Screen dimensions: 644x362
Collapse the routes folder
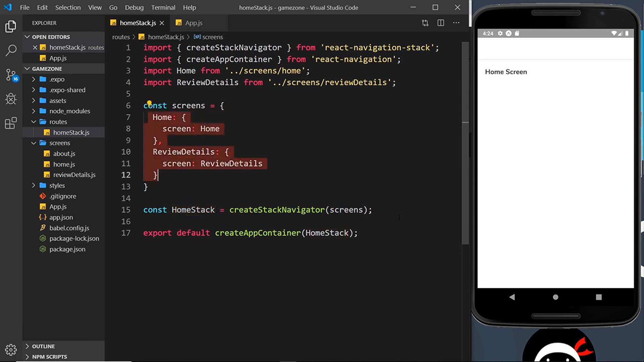coord(64,122)
